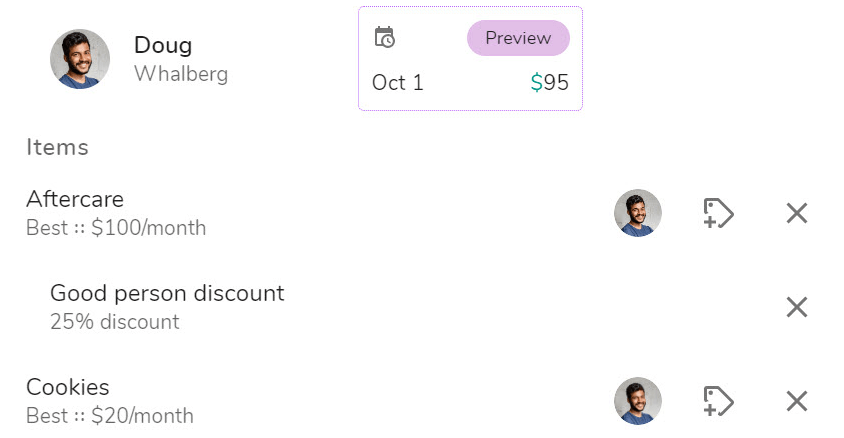Click the Oct 1 date label
Viewport: 844px width, 438px height.
click(x=398, y=83)
